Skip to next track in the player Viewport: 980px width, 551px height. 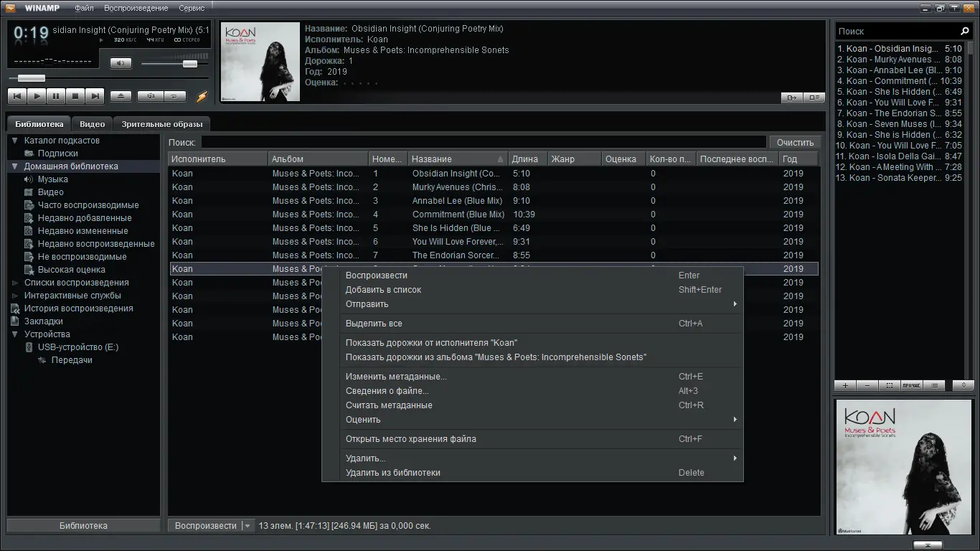point(95,96)
